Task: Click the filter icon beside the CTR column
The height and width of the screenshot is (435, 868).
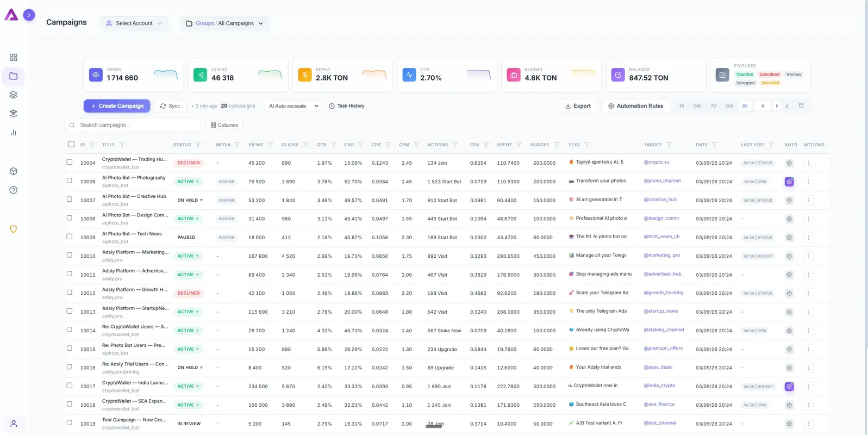Action: click(333, 145)
